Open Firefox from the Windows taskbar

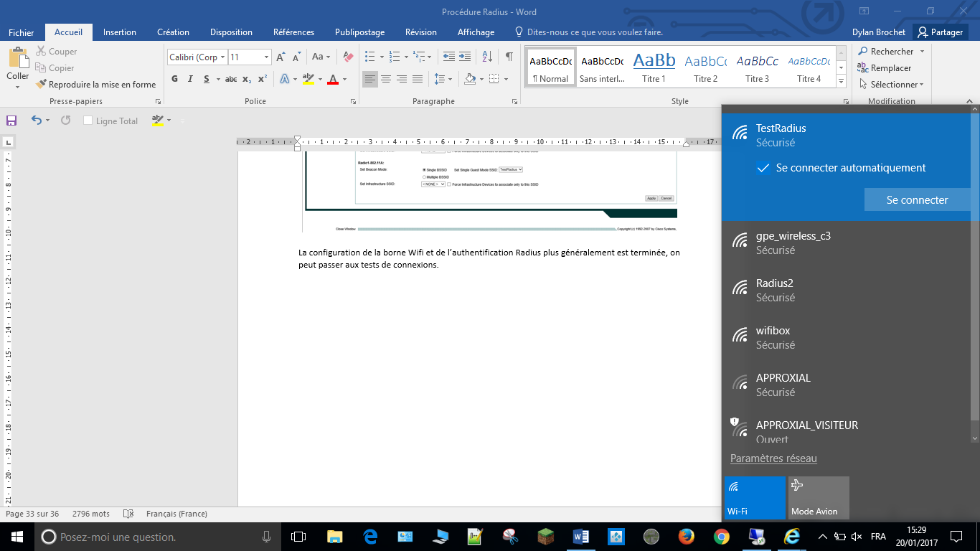[x=686, y=537]
